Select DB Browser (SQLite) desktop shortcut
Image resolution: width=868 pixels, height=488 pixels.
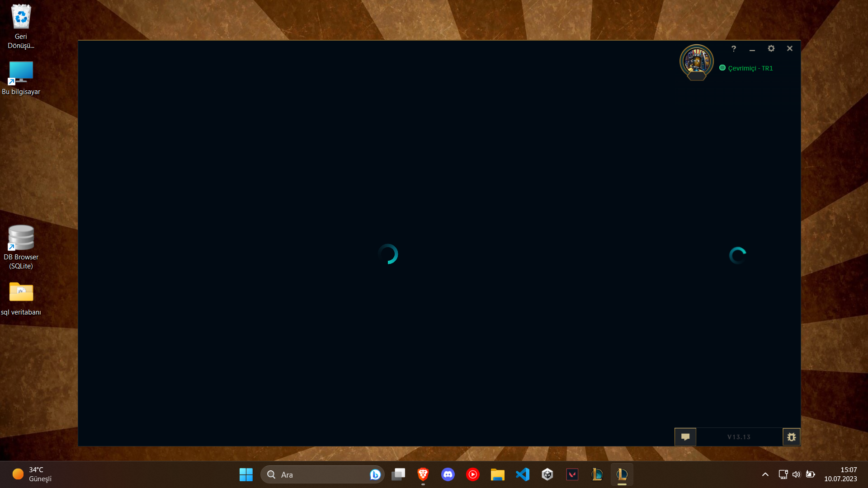coord(21,247)
